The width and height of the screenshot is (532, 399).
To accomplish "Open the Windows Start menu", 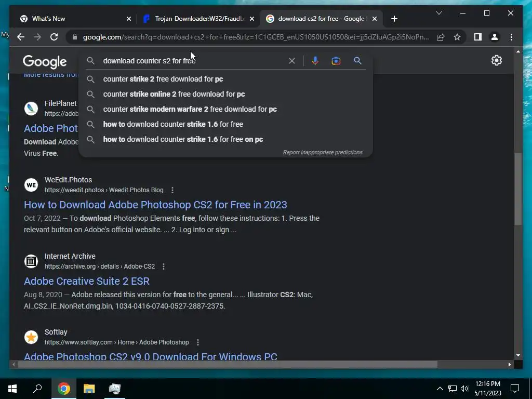I will point(12,389).
